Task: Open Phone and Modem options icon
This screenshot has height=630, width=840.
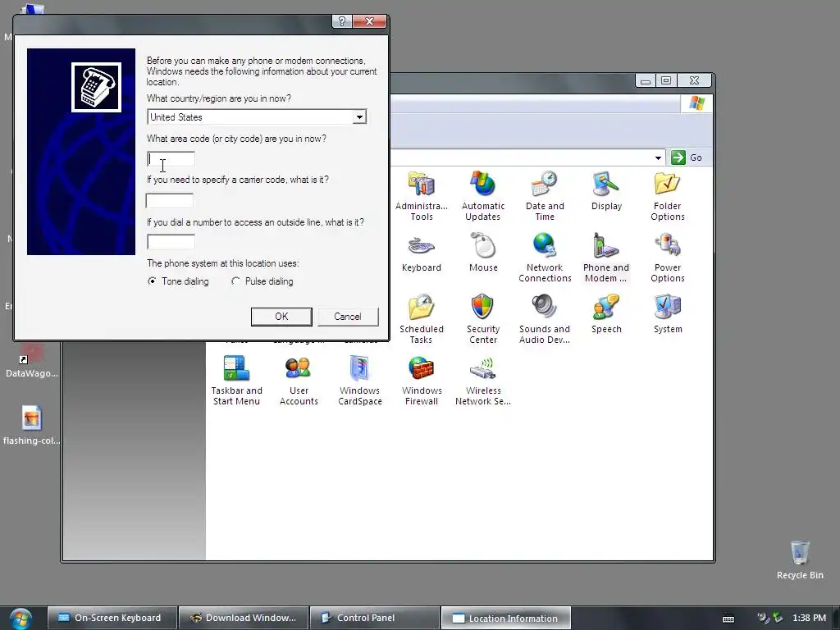Action: click(606, 258)
